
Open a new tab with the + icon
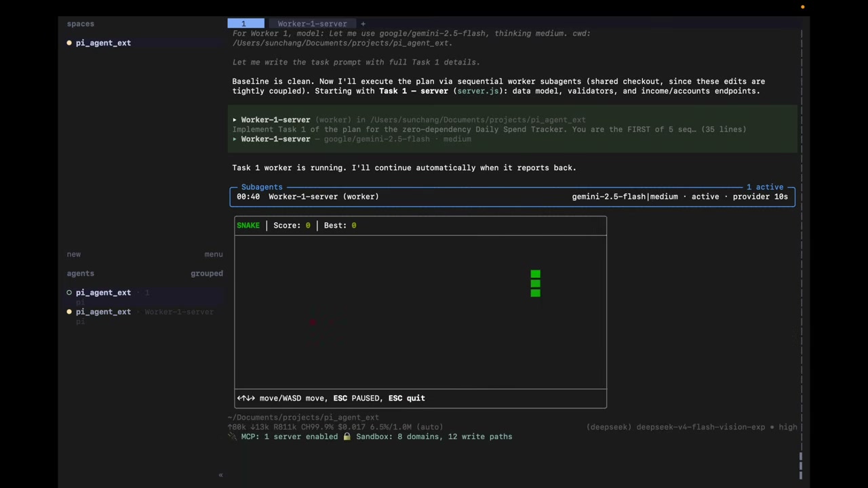[x=363, y=24]
